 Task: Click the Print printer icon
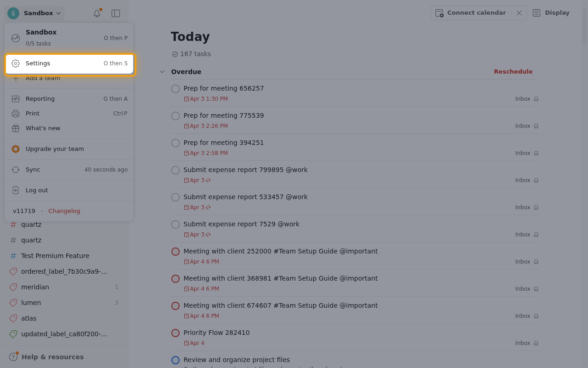click(16, 114)
